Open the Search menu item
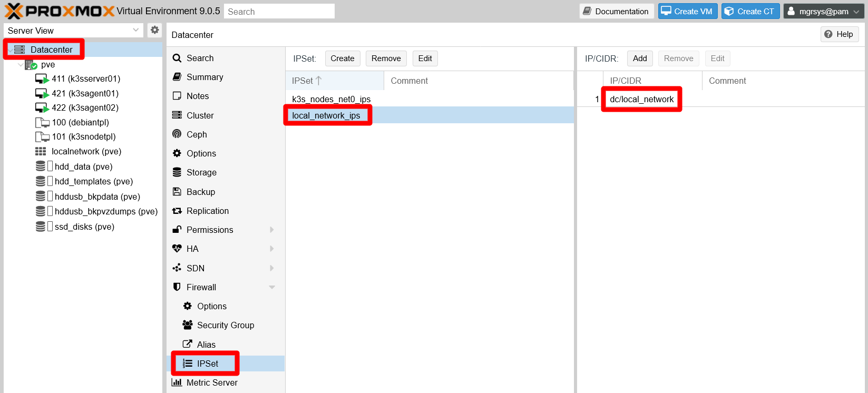 (x=226, y=58)
